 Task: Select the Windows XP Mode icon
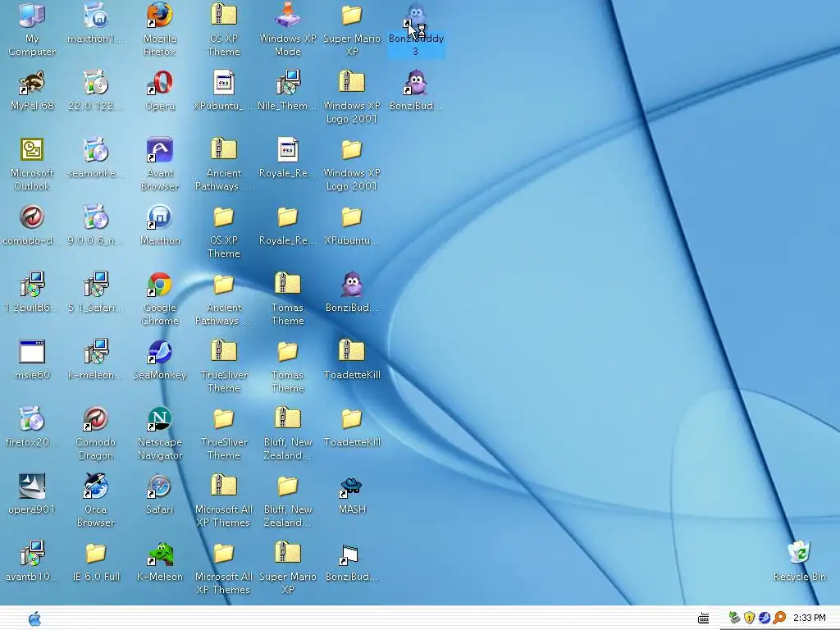(288, 15)
